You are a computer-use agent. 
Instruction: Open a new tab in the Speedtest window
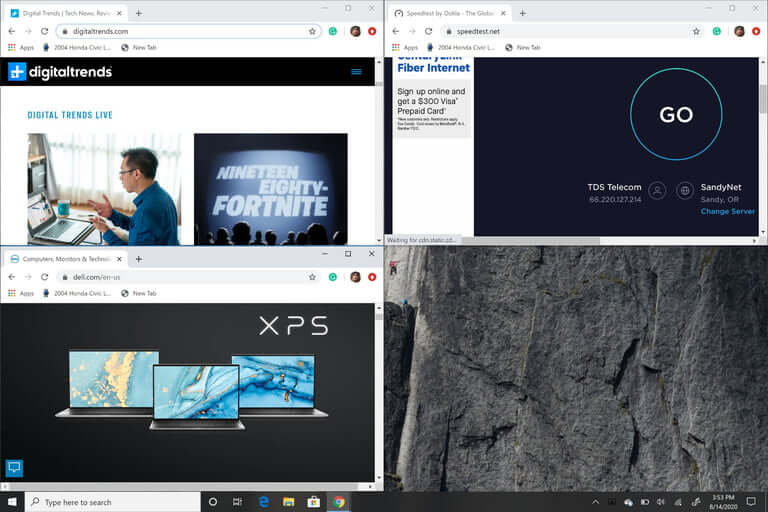tap(523, 13)
